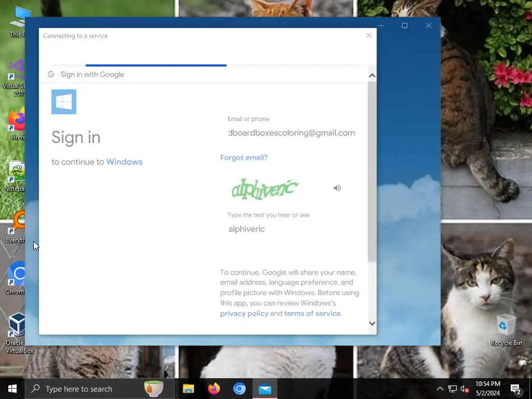Follow the Windows link under Sign in
Viewport: 532px width, 399px height.
[x=124, y=162]
